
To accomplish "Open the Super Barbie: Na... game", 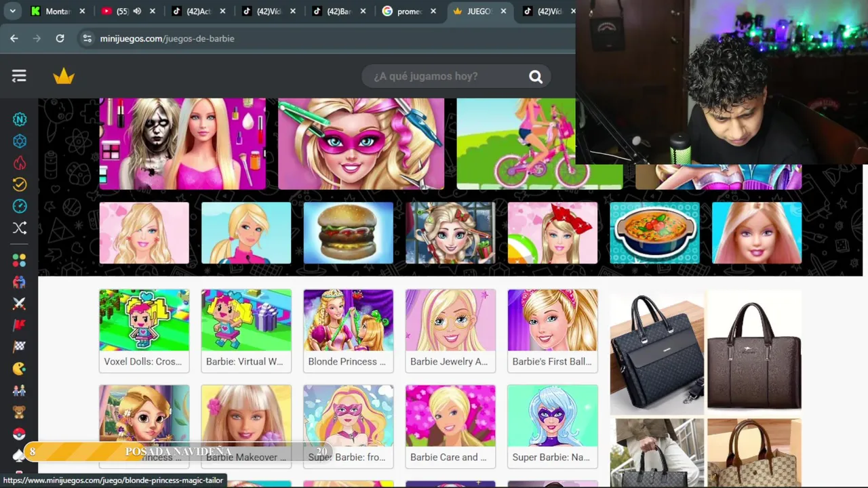I will [553, 426].
